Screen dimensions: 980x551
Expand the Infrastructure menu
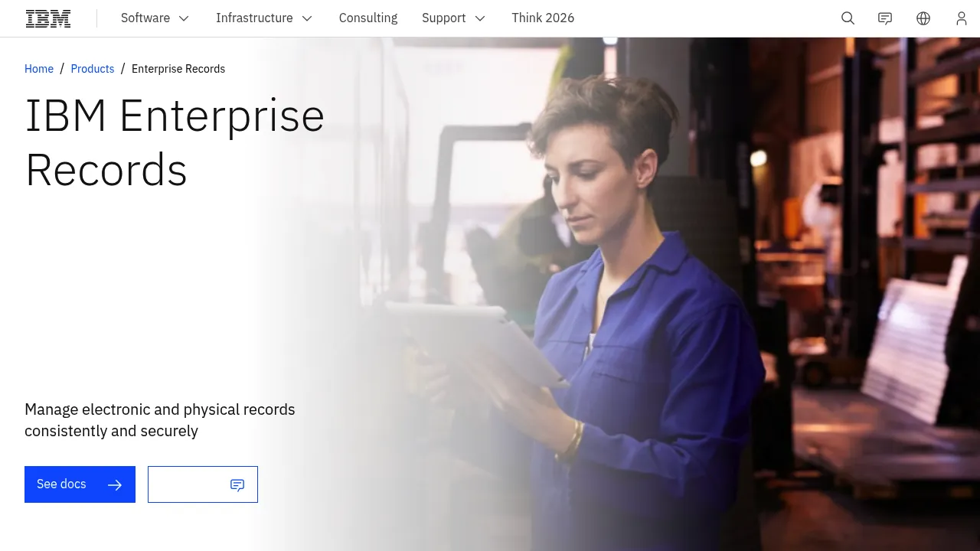pyautogui.click(x=264, y=18)
